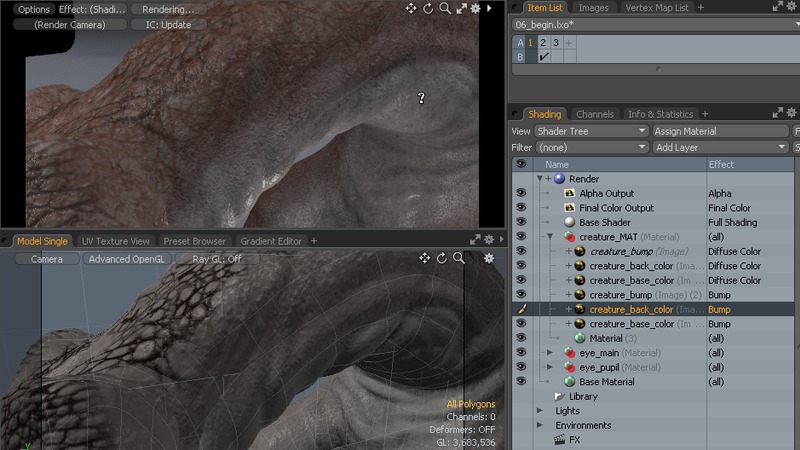Hide the eye_pupil material

pyautogui.click(x=521, y=367)
